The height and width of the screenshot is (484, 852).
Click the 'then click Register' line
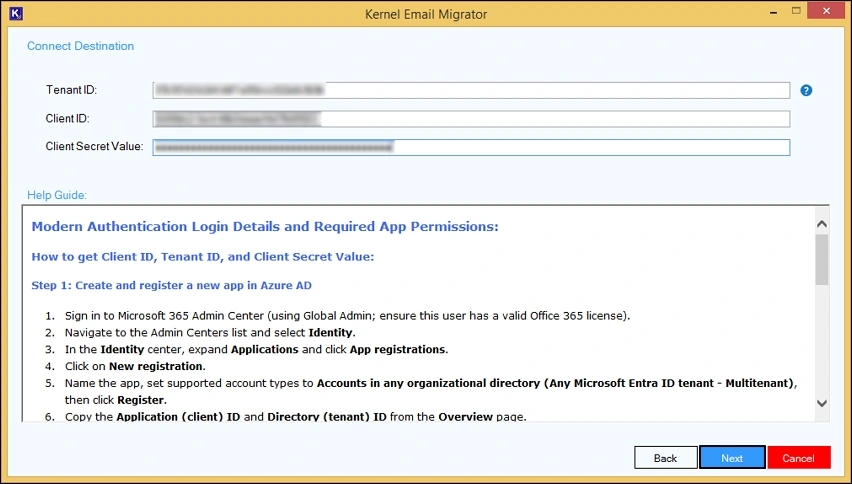coord(116,400)
